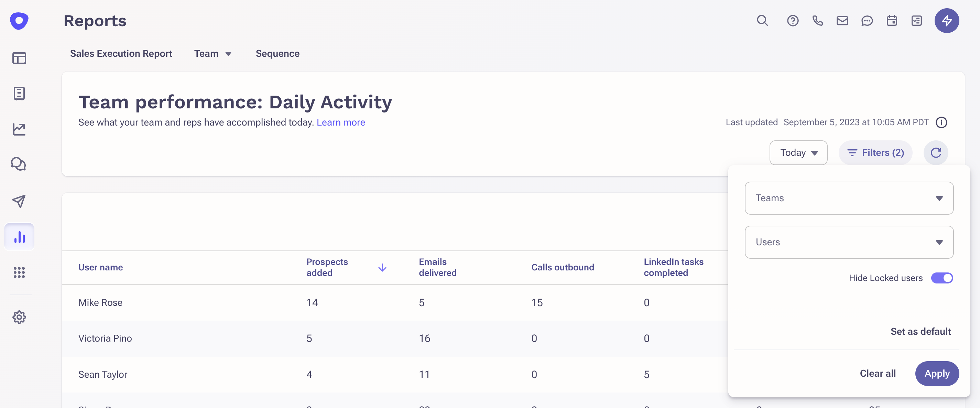
Task: Go to the Sequence tab
Action: 277,54
